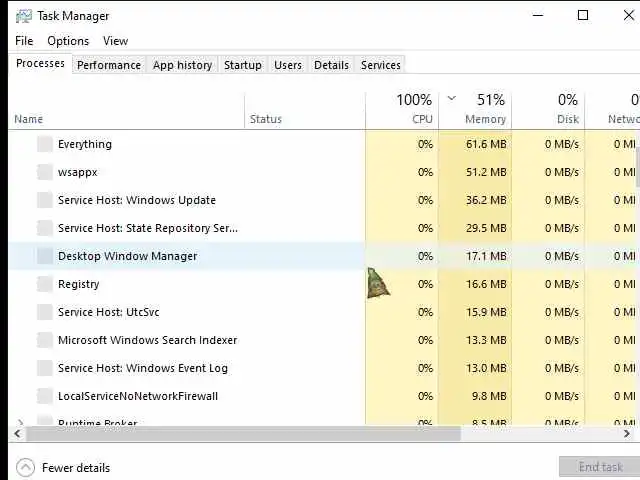Open the File menu
The height and width of the screenshot is (480, 640).
[x=24, y=41]
